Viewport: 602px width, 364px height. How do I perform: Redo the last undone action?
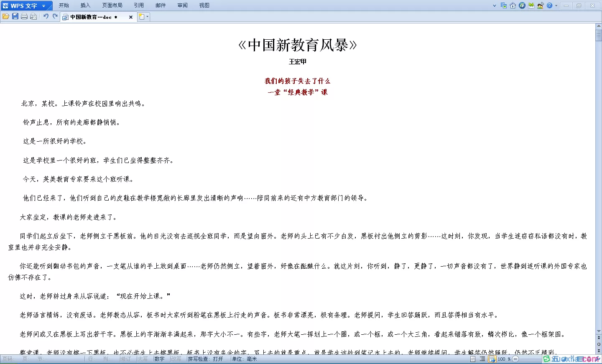coord(55,16)
